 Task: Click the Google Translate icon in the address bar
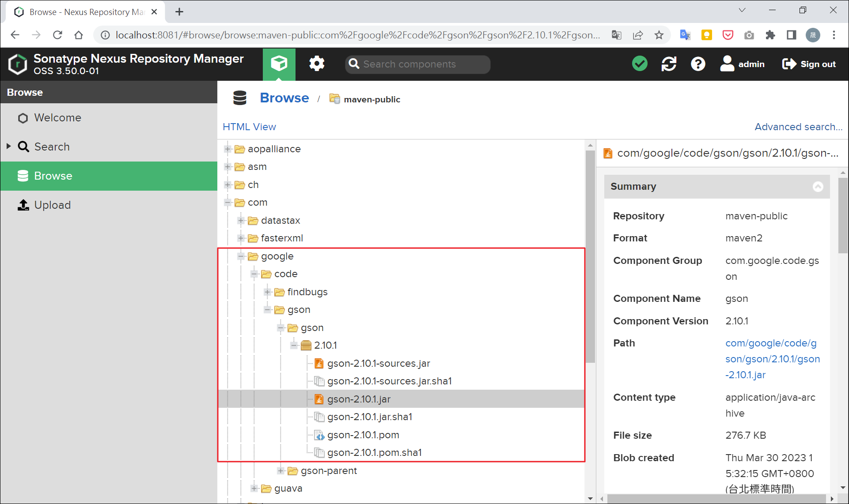tap(617, 35)
